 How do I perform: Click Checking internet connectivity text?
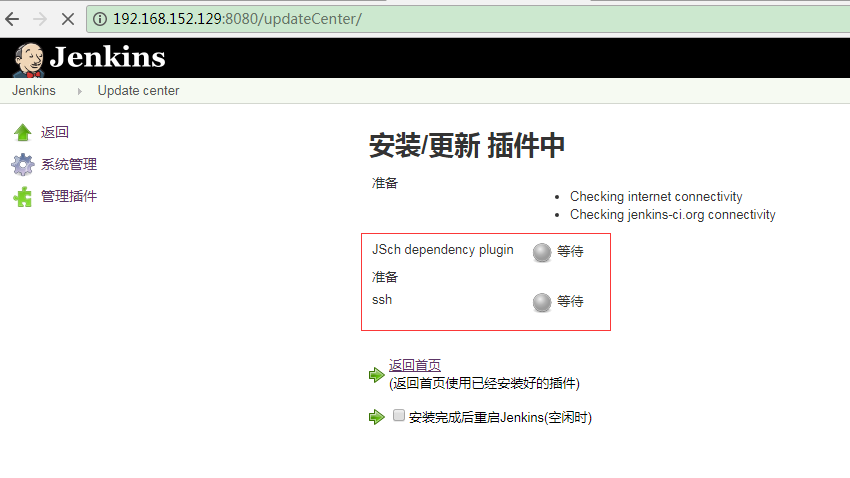(656, 196)
